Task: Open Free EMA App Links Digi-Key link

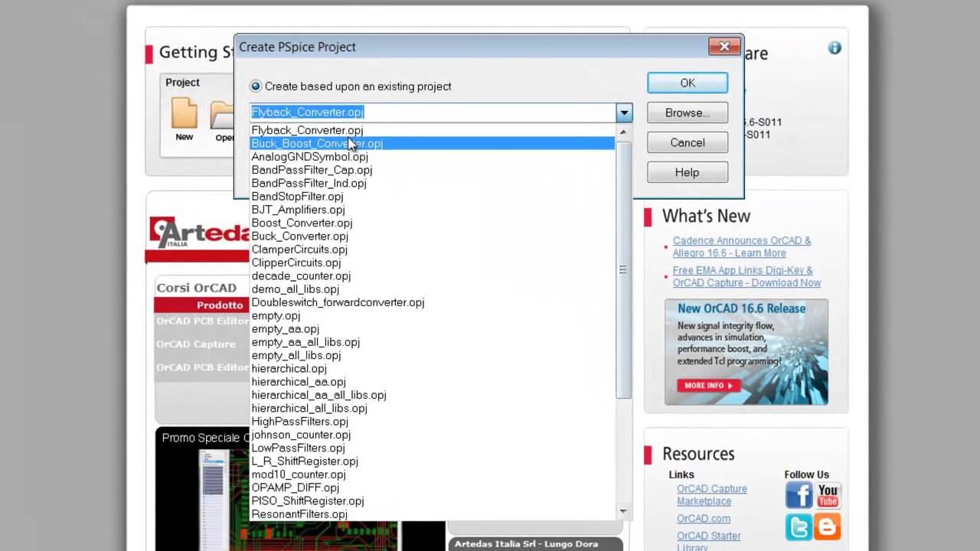Action: point(746,276)
